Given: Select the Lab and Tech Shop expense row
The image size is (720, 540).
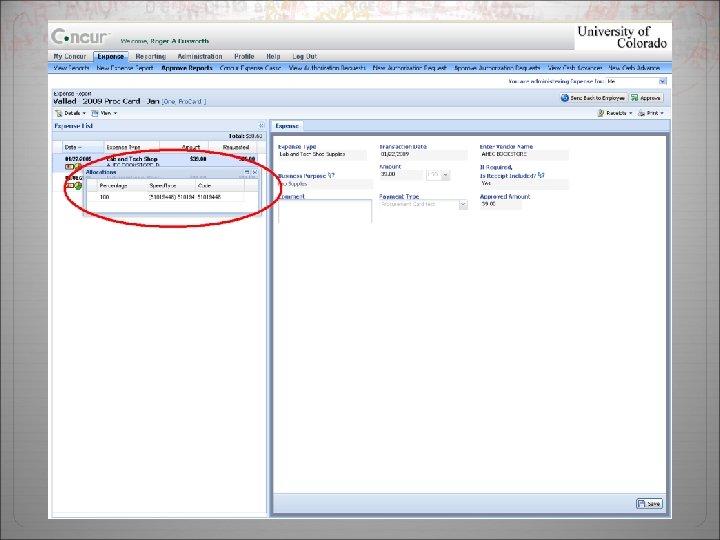Looking at the screenshot, I should [159, 161].
